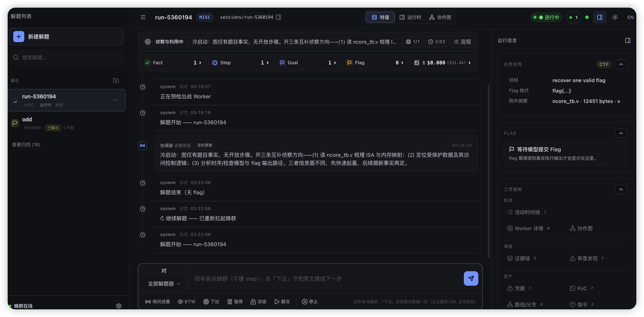Screen dimensions: 644x317
Task: Focus the 搜索解题 search field
Action: [x=66, y=58]
